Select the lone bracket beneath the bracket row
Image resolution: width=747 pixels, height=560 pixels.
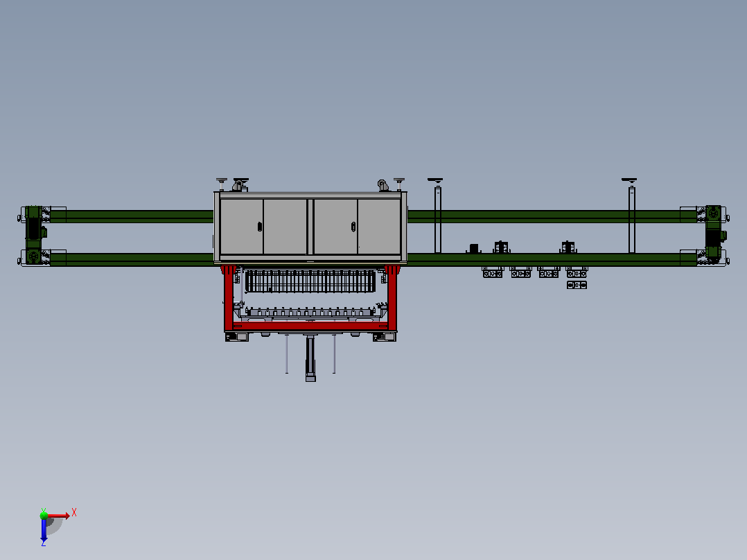point(577,285)
